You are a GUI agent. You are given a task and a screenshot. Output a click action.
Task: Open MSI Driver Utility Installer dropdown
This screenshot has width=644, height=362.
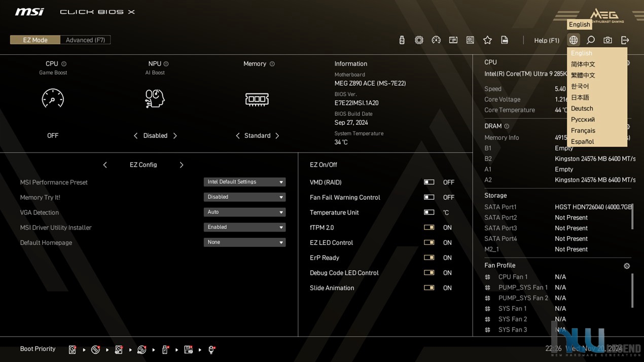click(x=244, y=227)
